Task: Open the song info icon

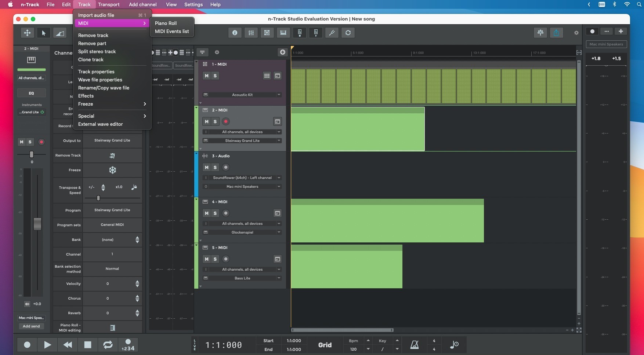Action: (x=235, y=33)
